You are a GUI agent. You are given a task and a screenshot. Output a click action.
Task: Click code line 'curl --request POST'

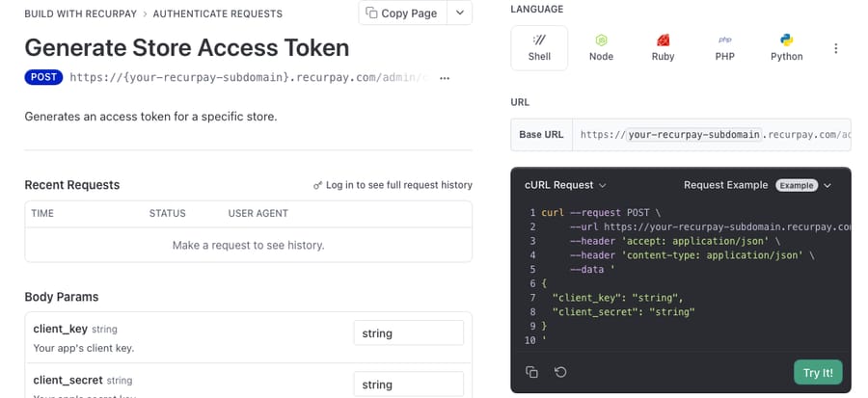coord(601,213)
